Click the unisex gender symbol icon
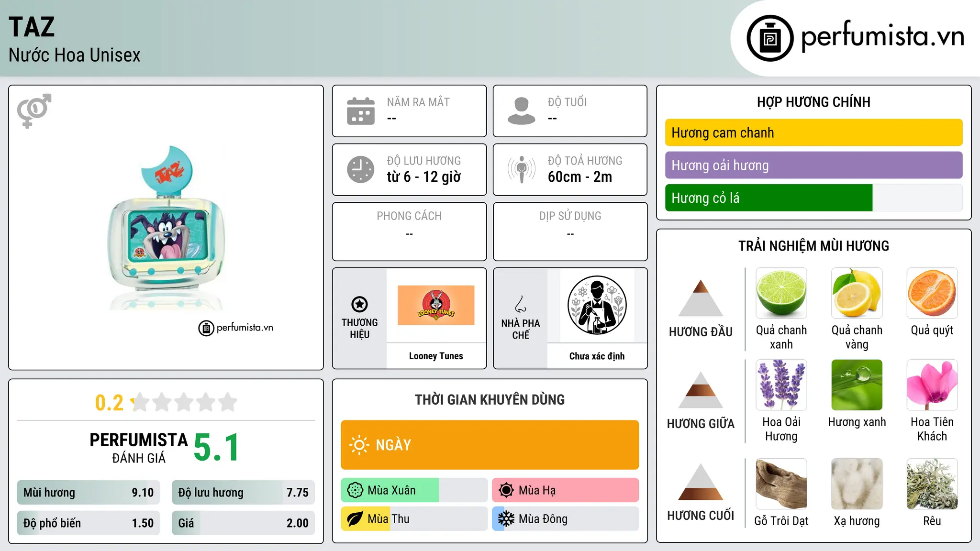The height and width of the screenshot is (551, 980). (x=34, y=111)
